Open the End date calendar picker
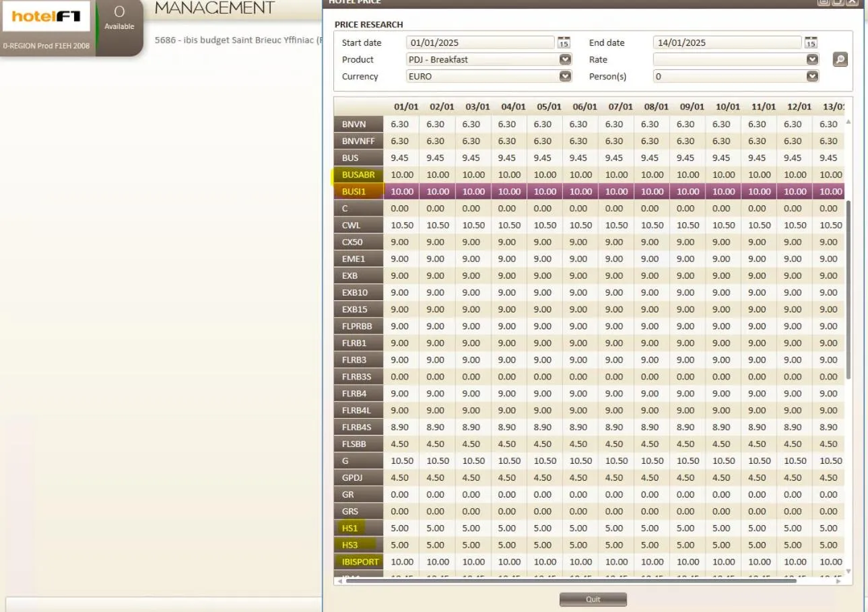Image resolution: width=868 pixels, height=612 pixels. [x=811, y=42]
